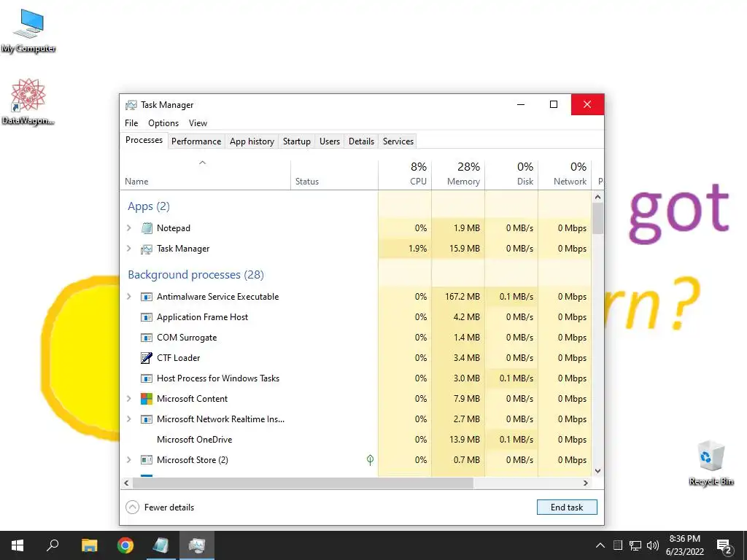This screenshot has height=560, width=747.
Task: Open the View menu
Action: [198, 122]
